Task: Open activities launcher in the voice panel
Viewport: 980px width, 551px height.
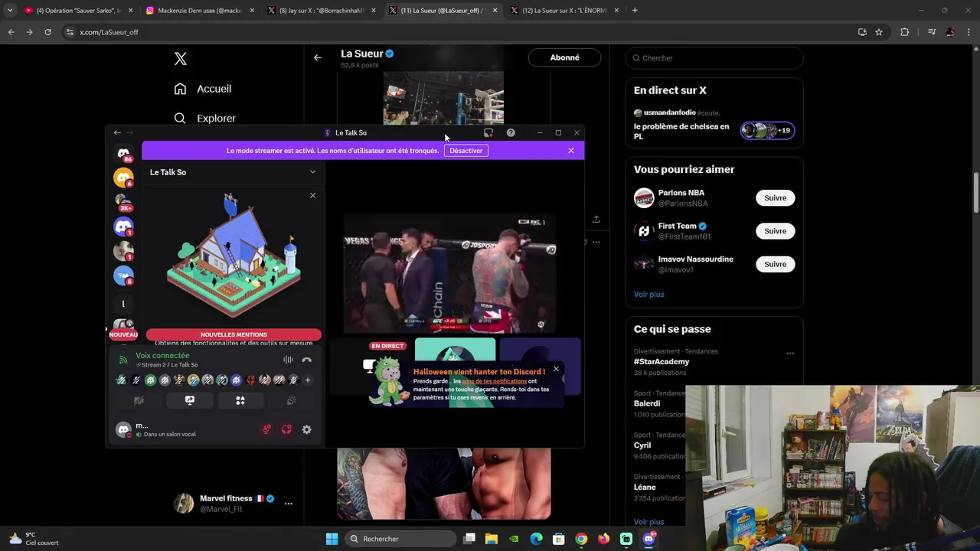Action: 240,400
